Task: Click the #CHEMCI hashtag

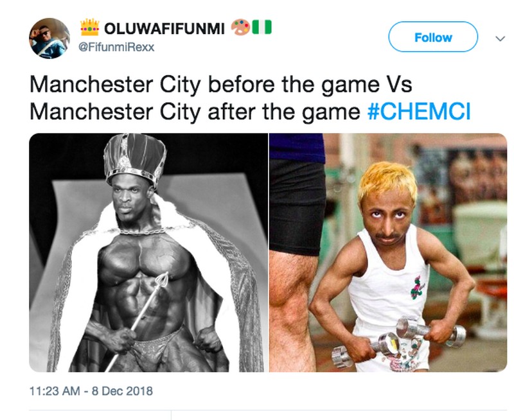Action: (x=419, y=112)
